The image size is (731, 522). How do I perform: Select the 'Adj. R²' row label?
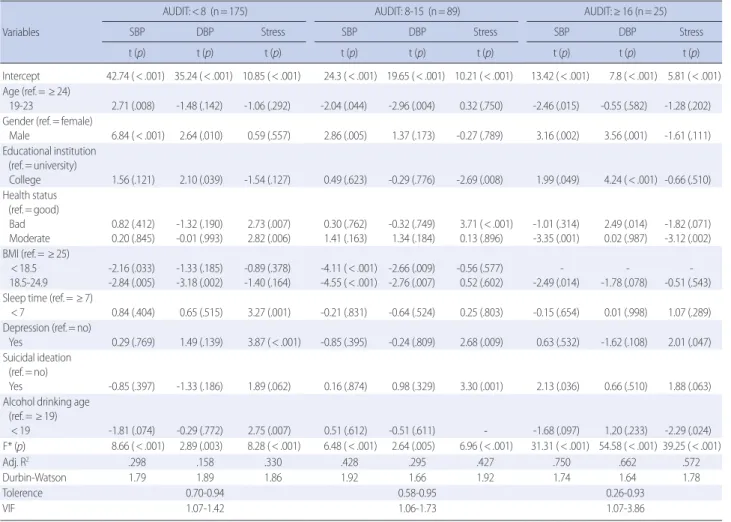15,462
